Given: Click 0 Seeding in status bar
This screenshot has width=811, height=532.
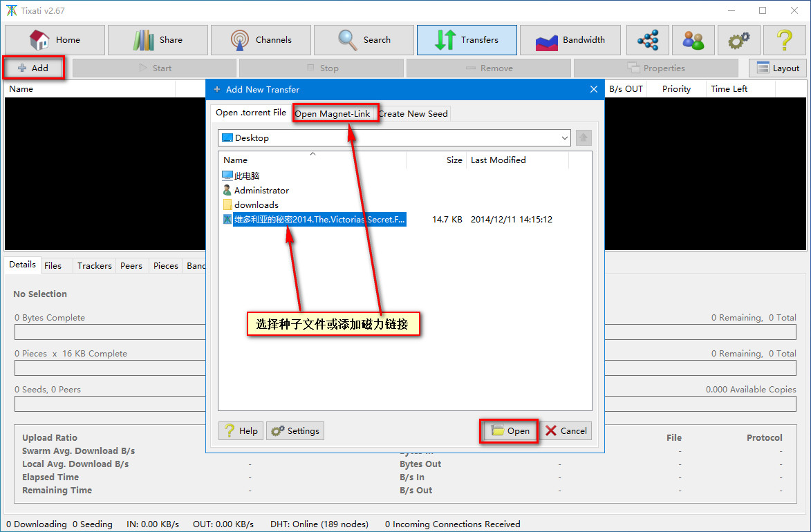Looking at the screenshot, I should pyautogui.click(x=92, y=524).
